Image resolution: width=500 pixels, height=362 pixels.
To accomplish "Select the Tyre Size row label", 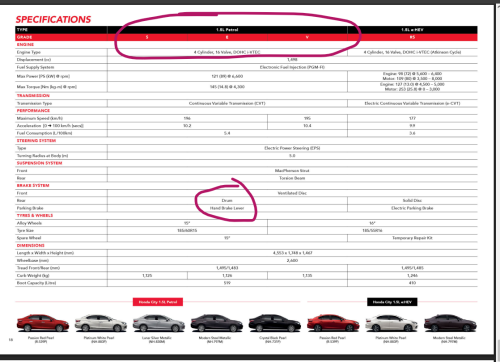I will point(25,231).
